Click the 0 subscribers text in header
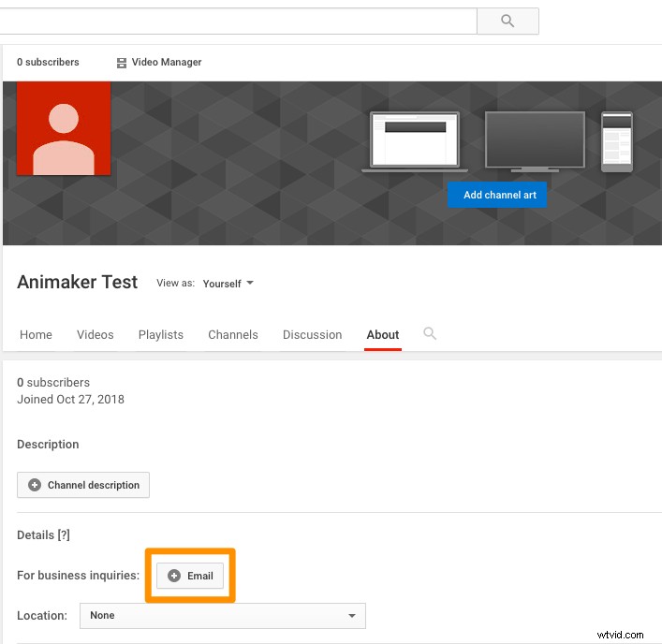This screenshot has height=644, width=662. pos(48,62)
